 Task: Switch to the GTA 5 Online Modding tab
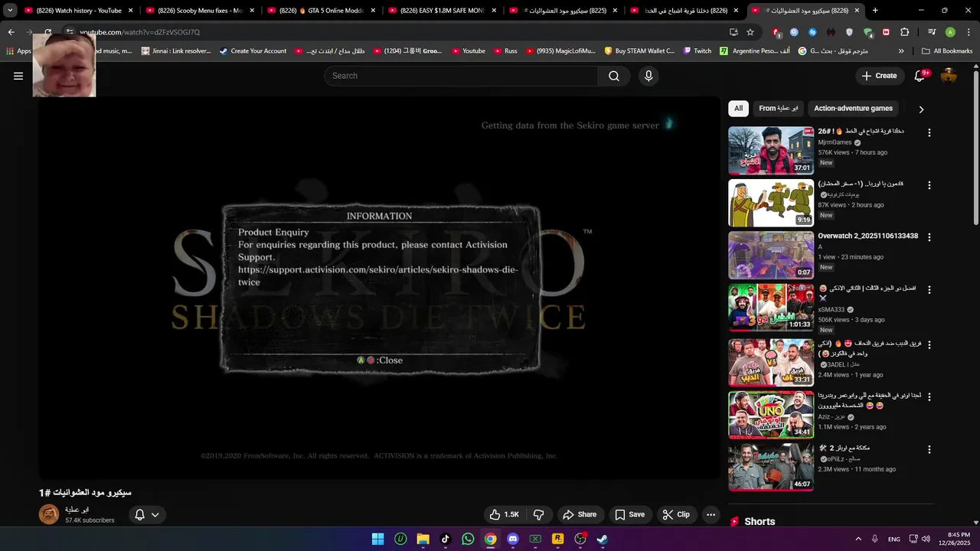[x=322, y=11]
